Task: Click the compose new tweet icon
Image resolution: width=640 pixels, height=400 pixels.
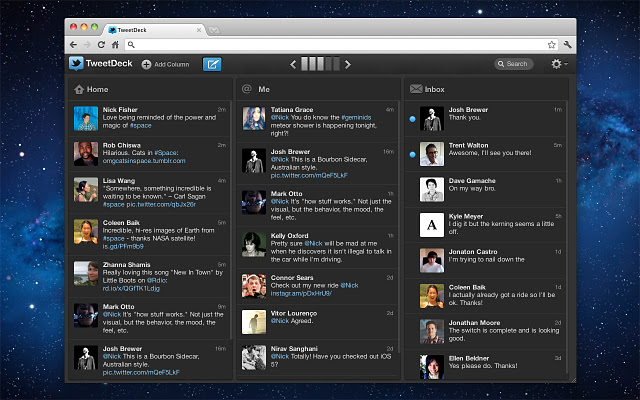Action: pos(212,64)
